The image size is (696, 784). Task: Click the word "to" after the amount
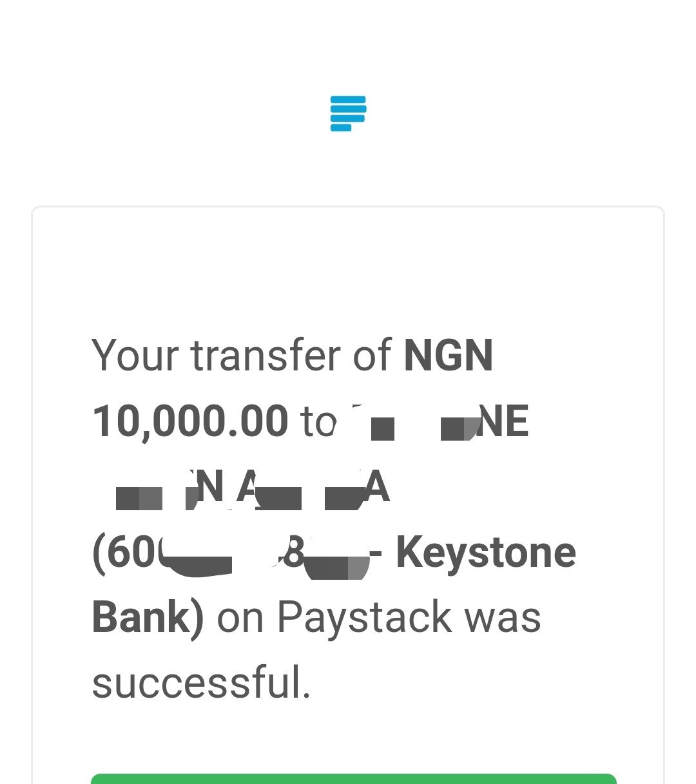tap(318, 422)
